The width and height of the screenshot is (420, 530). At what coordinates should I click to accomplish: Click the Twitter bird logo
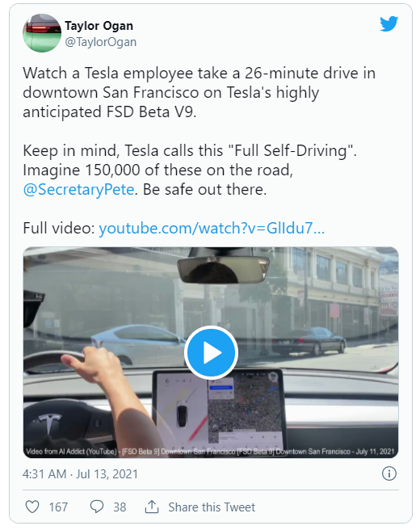tap(388, 24)
